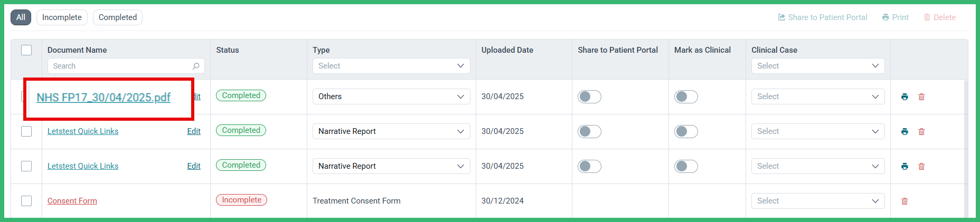Click the search magnifier in Document Name

(196, 66)
